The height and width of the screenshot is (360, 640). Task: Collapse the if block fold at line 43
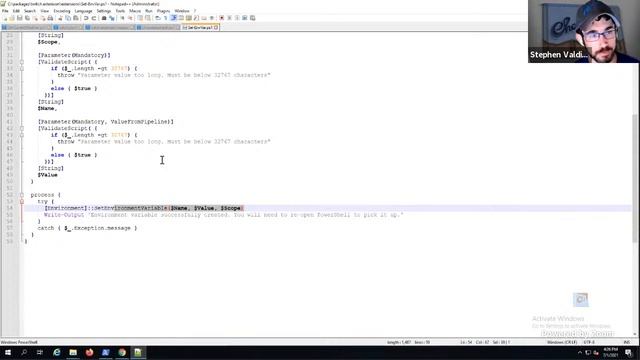[x=22, y=135]
